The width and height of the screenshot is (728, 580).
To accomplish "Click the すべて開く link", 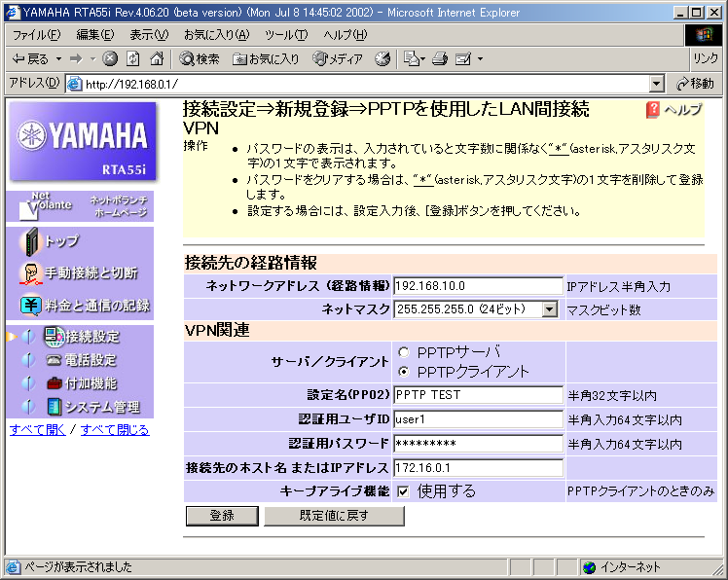I will (38, 429).
